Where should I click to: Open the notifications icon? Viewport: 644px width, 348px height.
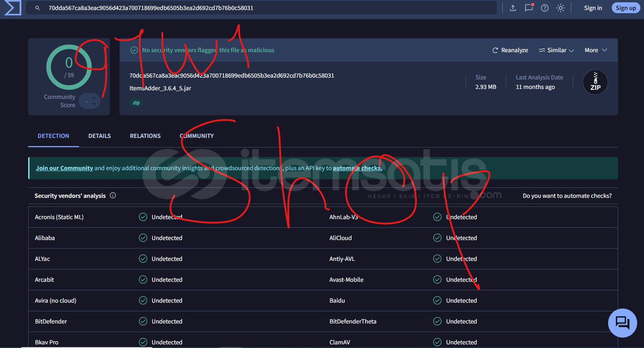(529, 8)
